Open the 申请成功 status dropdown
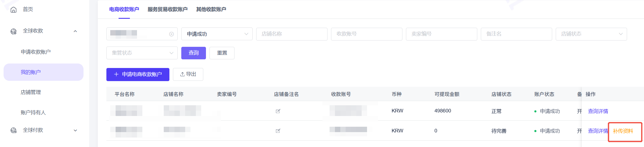This screenshot has width=644, height=147. (x=217, y=34)
